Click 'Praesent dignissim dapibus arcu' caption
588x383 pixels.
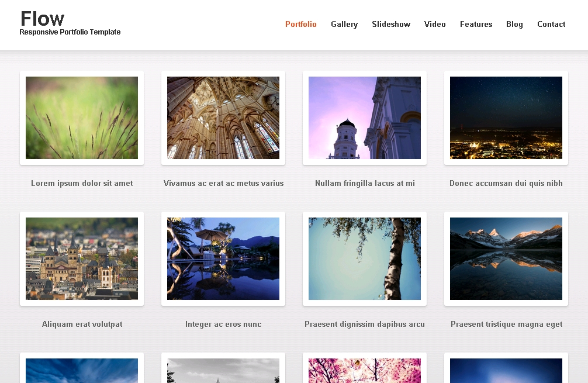coord(365,325)
